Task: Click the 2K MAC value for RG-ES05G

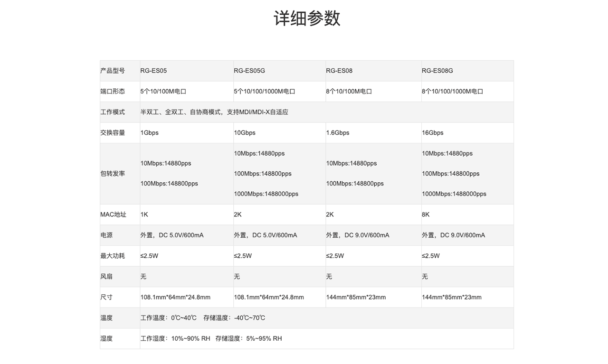Action: [x=238, y=215]
